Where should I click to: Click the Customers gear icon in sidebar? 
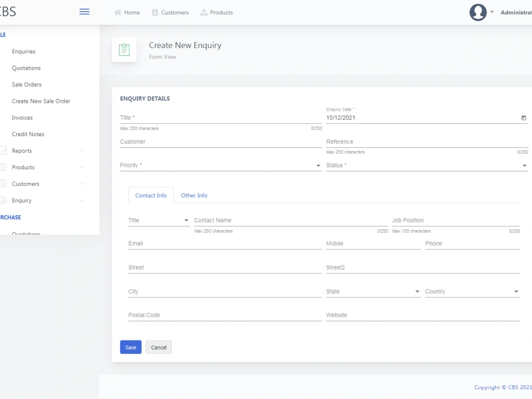[3, 184]
